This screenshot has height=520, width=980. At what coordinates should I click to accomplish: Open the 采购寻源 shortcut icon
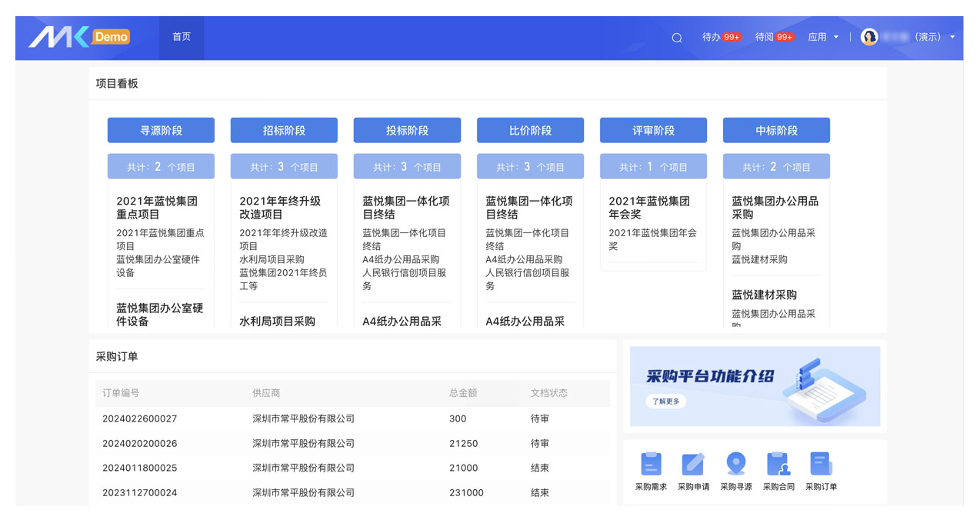(x=735, y=465)
